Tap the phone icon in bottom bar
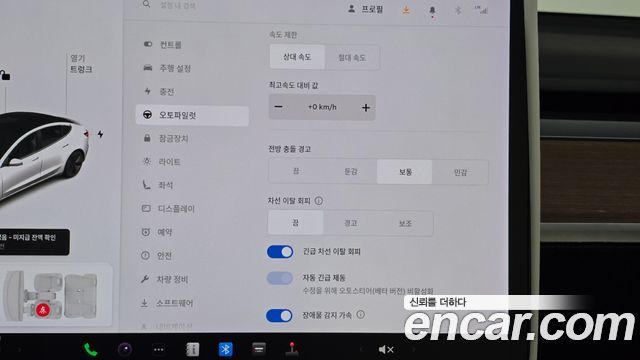This screenshot has width=640, height=360. point(90,349)
